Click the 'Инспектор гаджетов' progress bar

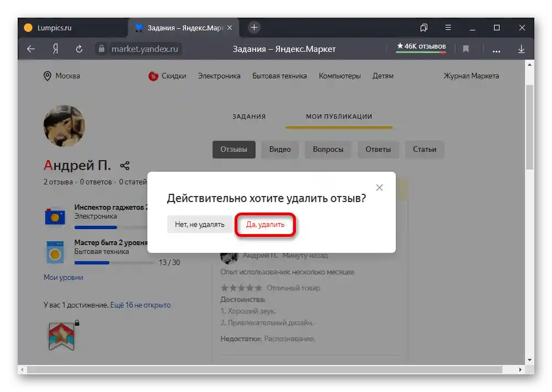[x=111, y=227]
